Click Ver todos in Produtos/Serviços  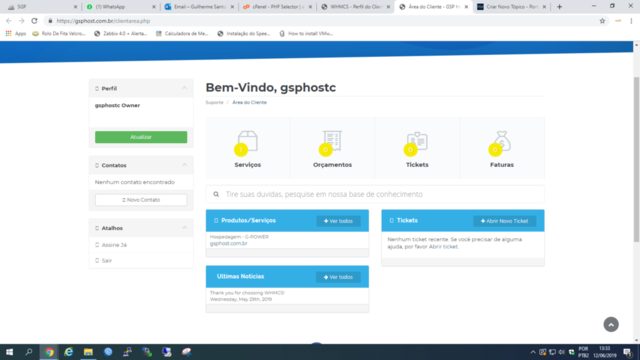click(338, 221)
